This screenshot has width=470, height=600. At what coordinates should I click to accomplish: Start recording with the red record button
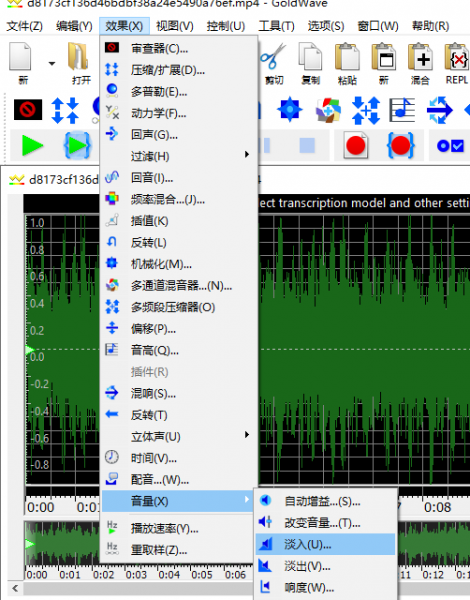(356, 145)
